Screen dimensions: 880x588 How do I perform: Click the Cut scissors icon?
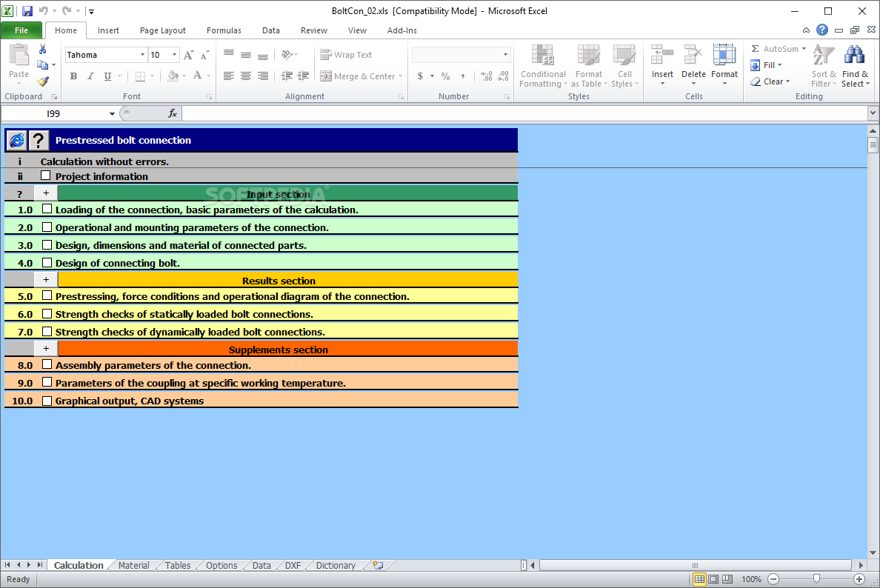(x=43, y=50)
